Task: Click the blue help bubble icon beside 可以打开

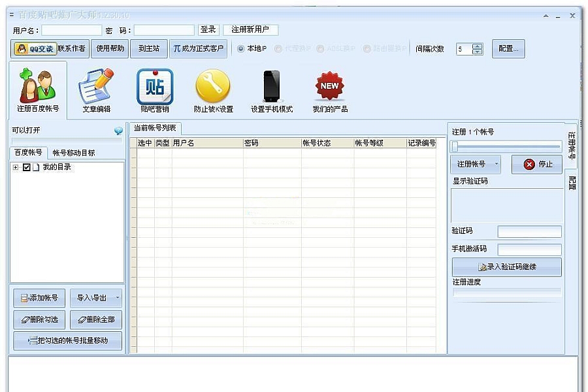Action: 118,131
